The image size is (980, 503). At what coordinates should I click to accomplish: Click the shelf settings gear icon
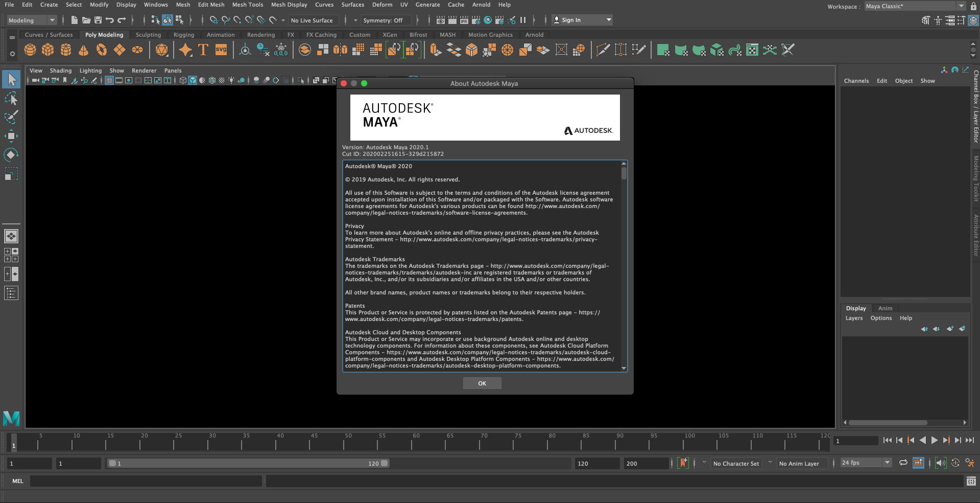click(12, 54)
